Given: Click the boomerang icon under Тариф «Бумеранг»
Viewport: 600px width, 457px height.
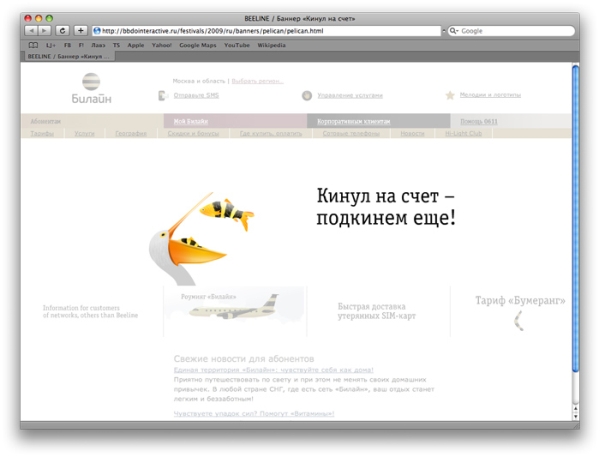Looking at the screenshot, I should coord(518,321).
